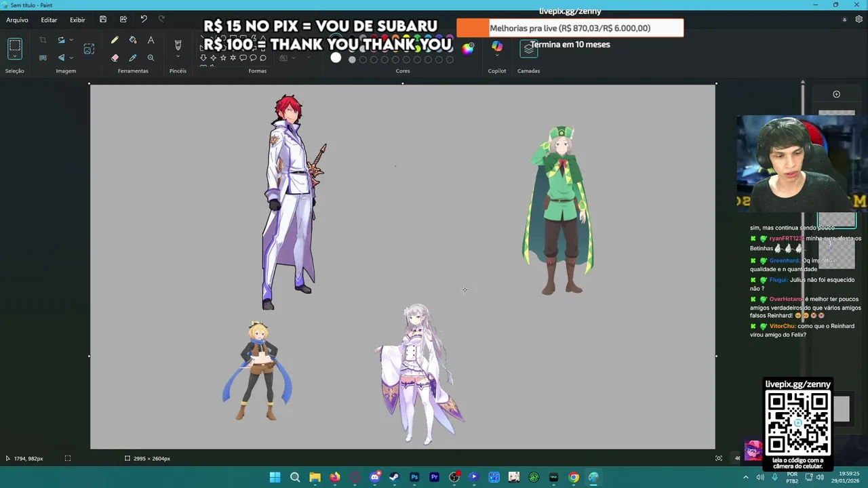Select the Text tool
Image resolution: width=868 pixels, height=488 pixels.
151,41
